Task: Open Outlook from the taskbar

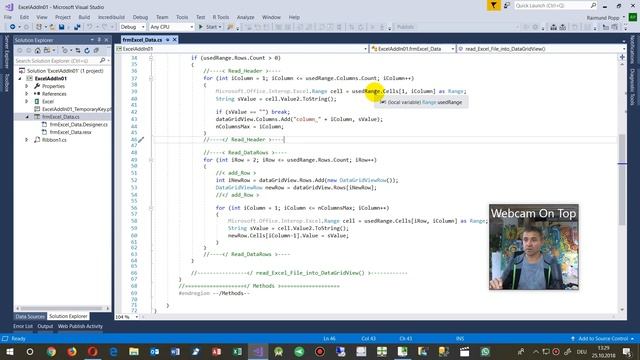Action: point(155,351)
